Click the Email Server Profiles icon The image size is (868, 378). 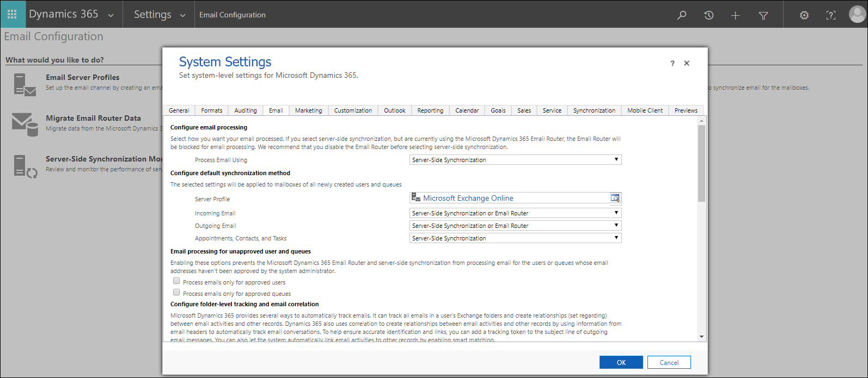[x=25, y=84]
